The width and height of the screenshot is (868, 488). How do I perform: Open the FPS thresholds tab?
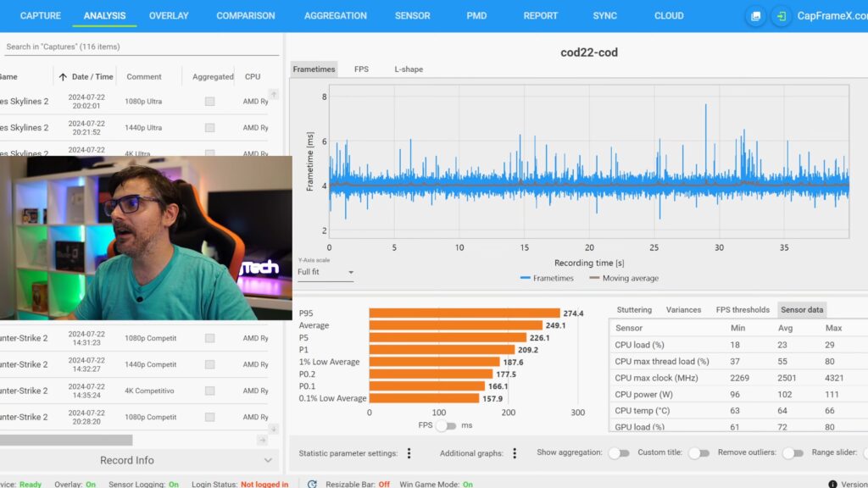[x=743, y=310]
